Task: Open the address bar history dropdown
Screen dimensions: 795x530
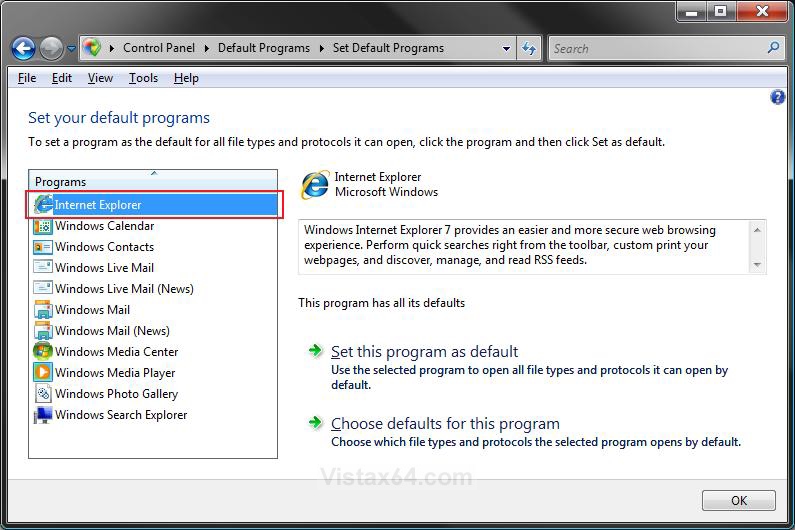Action: (506, 49)
